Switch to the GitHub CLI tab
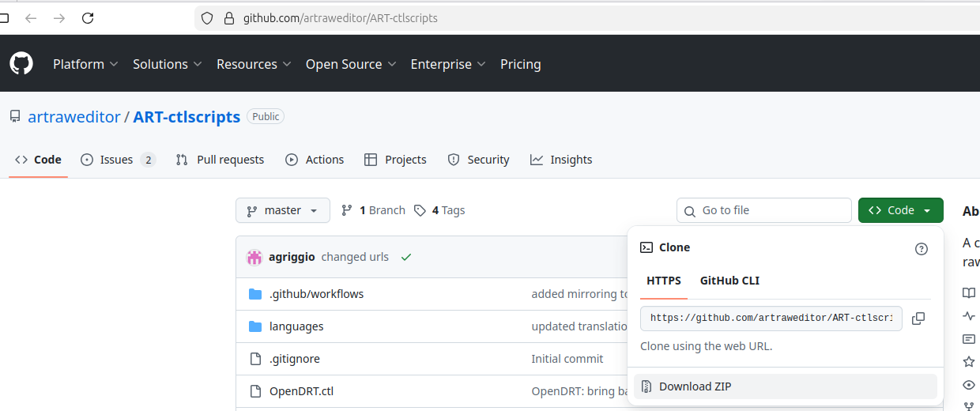The height and width of the screenshot is (411, 980). [x=729, y=281]
